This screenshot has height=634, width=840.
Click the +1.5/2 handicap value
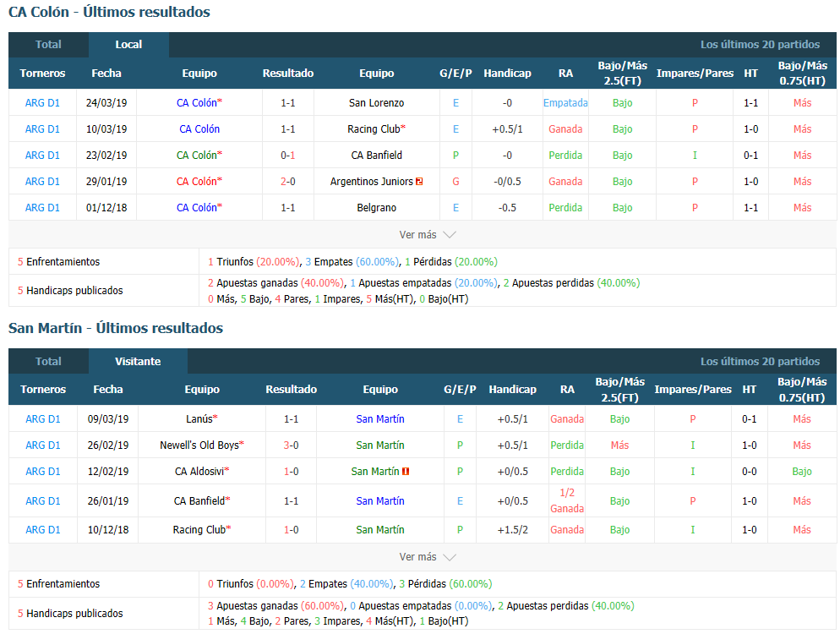pyautogui.click(x=513, y=530)
